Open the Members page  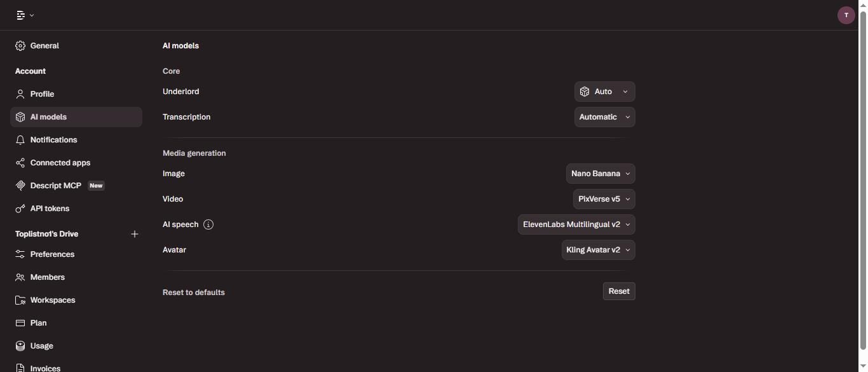coord(76,277)
